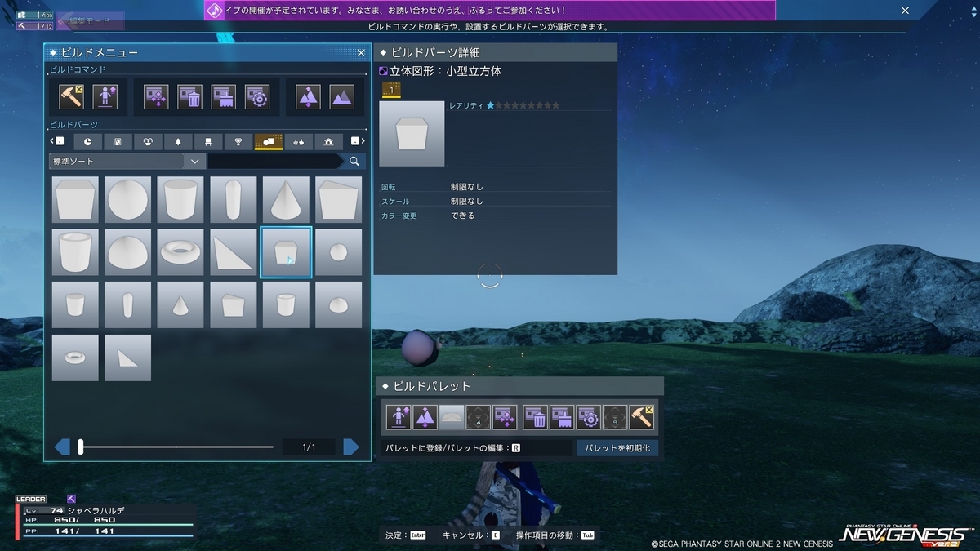980x551 pixels.
Task: Open the door-icon parts category tab
Action: [118, 141]
